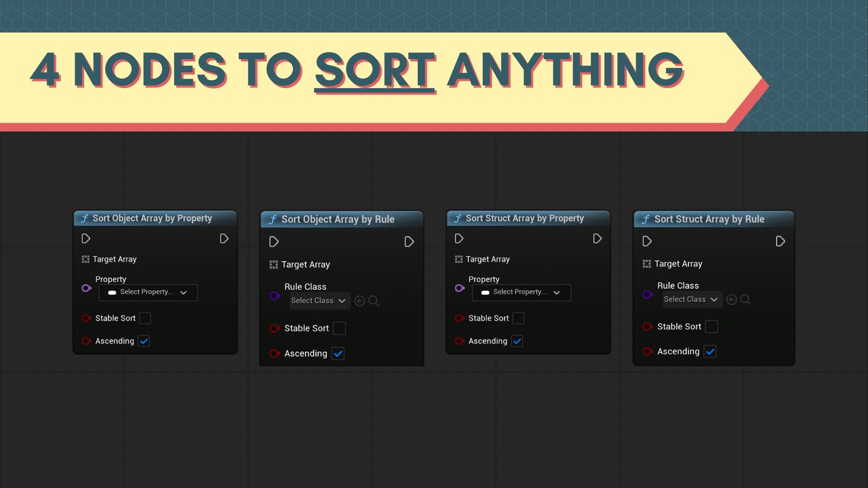Click the output execution pin on Sort Struct Array by Property

597,239
